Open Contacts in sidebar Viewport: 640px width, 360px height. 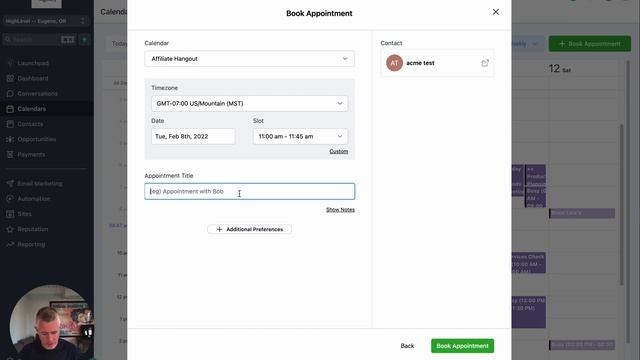click(x=30, y=124)
